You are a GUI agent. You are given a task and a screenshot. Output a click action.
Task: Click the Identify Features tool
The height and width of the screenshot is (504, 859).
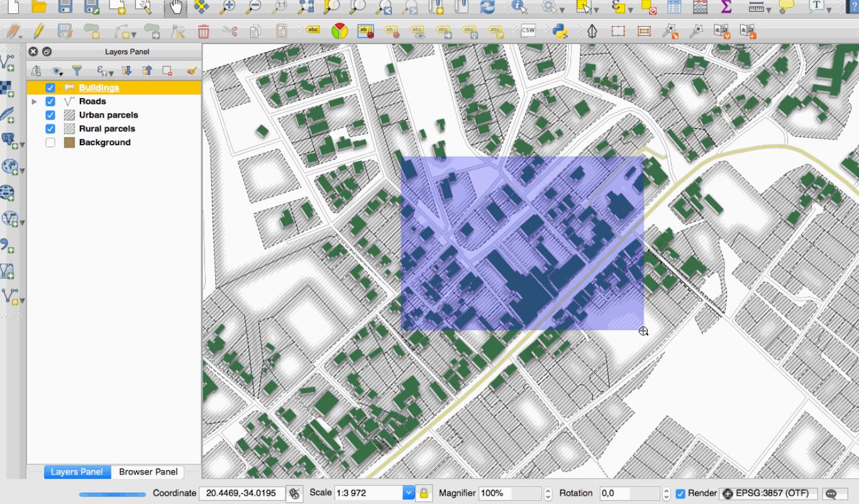(519, 7)
